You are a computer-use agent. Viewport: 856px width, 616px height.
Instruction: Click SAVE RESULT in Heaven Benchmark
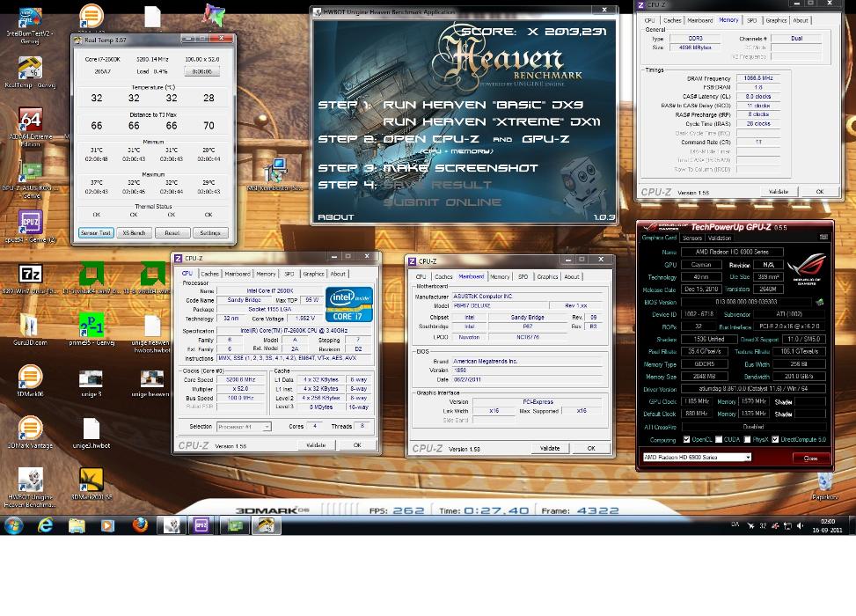(437, 185)
